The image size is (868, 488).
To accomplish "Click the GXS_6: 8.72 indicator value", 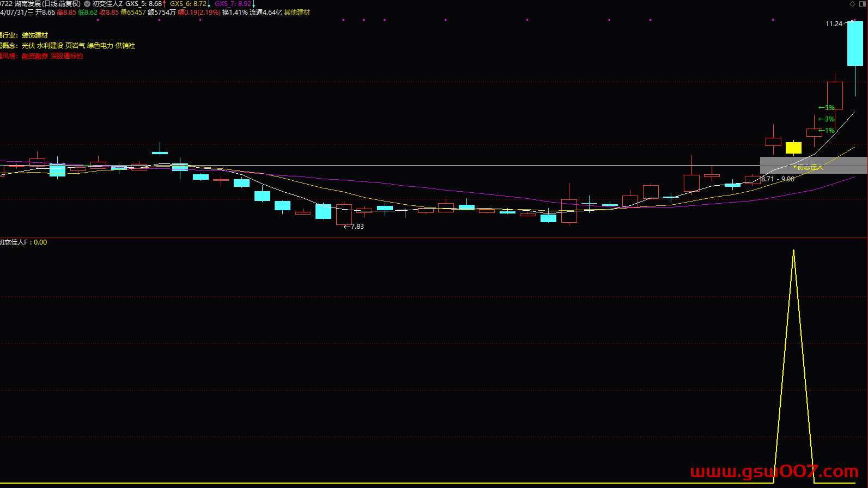I will (x=189, y=4).
